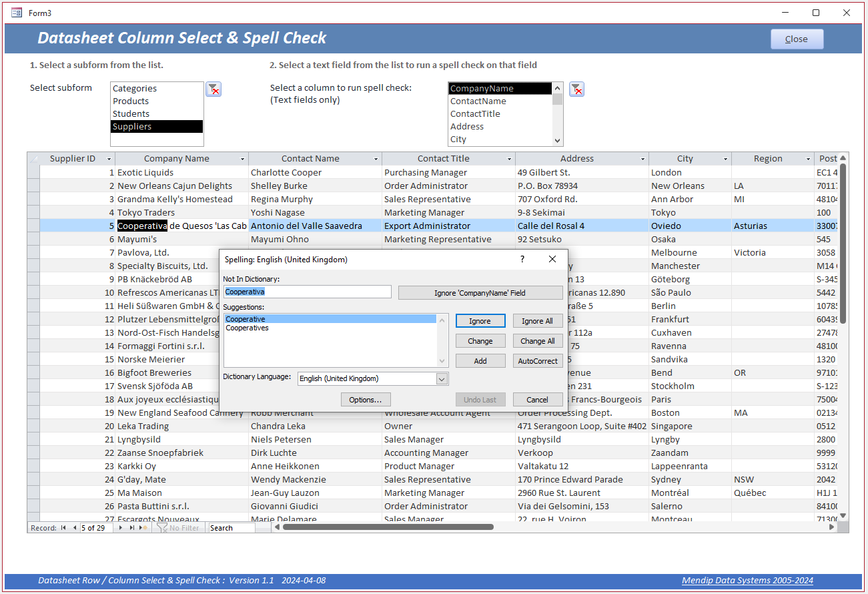The height and width of the screenshot is (594, 868).
Task: Create new blank record icon
Action: pyautogui.click(x=143, y=528)
